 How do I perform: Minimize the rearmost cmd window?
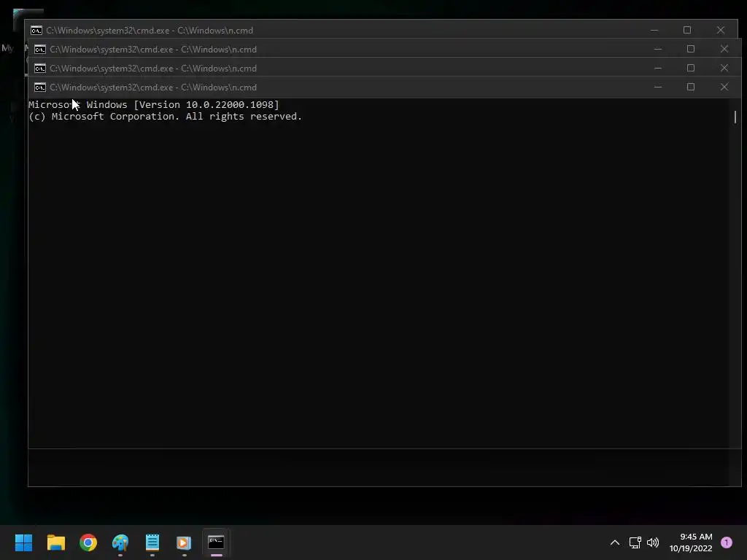[x=654, y=30]
